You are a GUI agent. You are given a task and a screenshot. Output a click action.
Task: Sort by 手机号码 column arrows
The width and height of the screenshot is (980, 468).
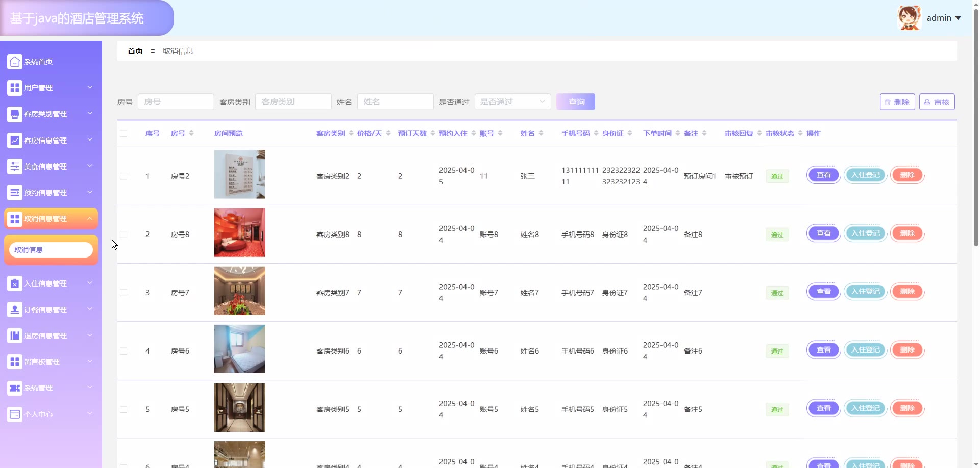coord(596,133)
